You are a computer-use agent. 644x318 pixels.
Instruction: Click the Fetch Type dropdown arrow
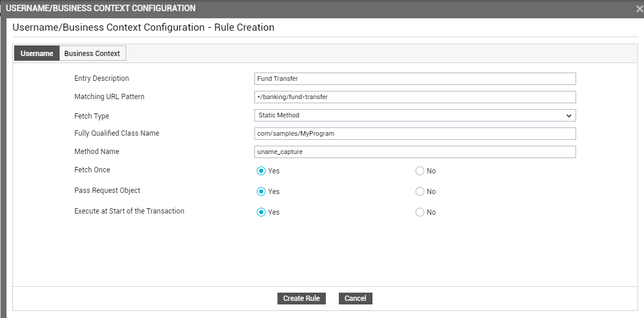click(x=569, y=116)
